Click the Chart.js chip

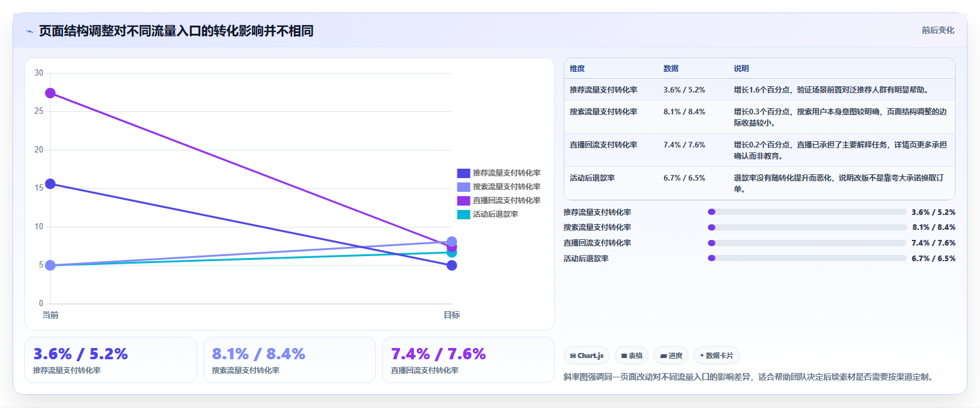pyautogui.click(x=587, y=356)
